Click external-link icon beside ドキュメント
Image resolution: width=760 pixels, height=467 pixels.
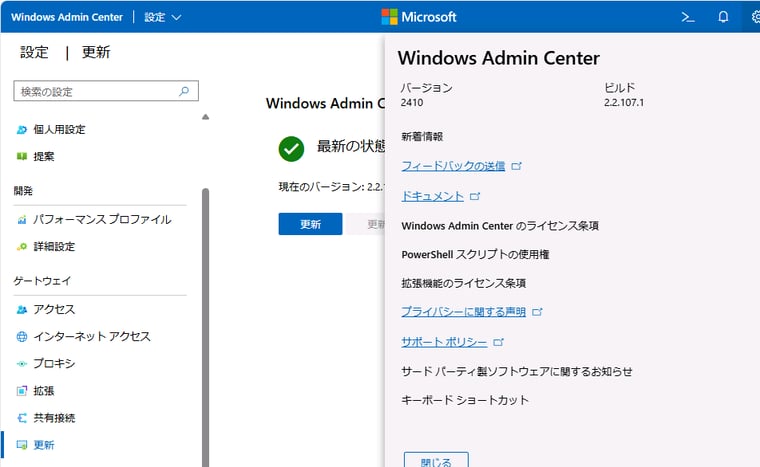tap(475, 196)
